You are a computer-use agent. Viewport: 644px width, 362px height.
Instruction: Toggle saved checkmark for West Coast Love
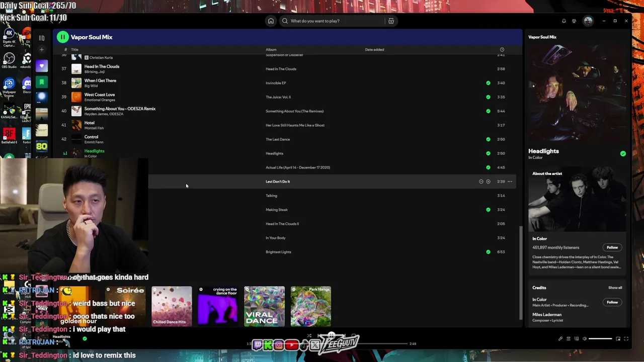(x=488, y=97)
